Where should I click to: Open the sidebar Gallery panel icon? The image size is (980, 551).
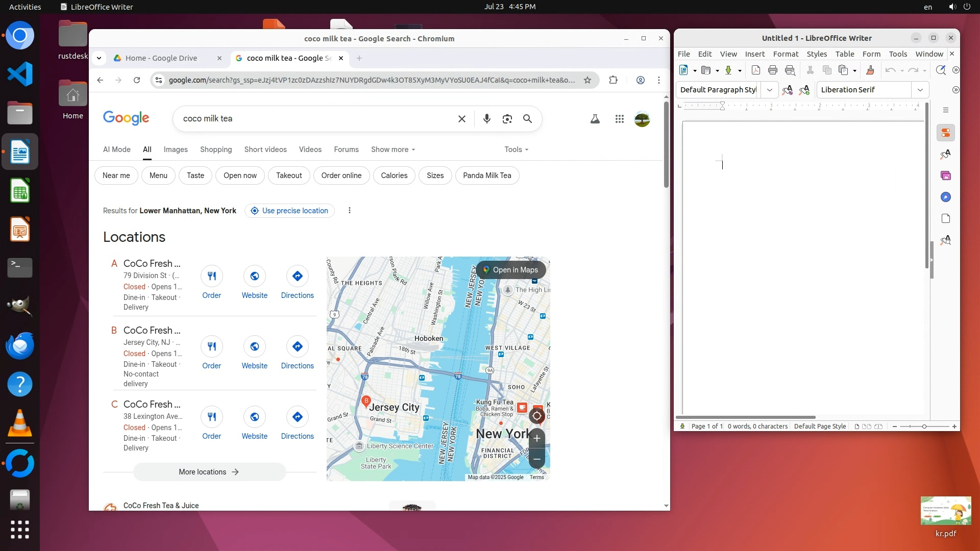946,176
